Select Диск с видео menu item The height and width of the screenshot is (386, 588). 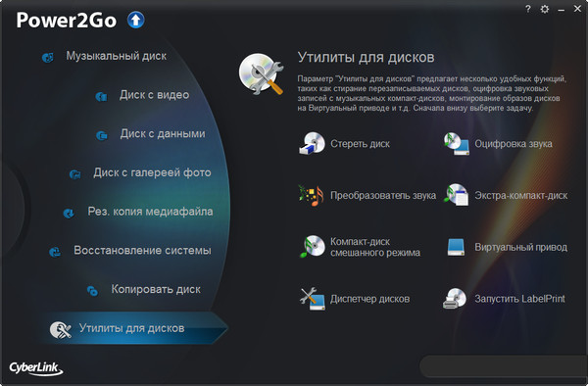tap(154, 95)
